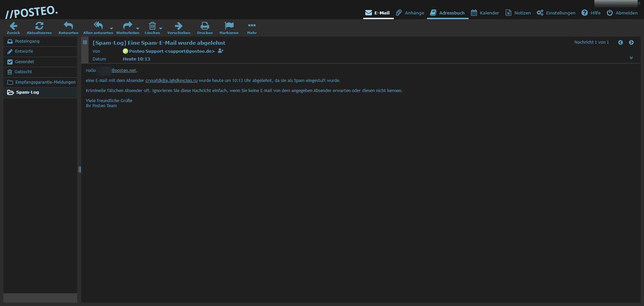Log out using the Abmelden button
This screenshot has height=306, width=644.
(622, 13)
